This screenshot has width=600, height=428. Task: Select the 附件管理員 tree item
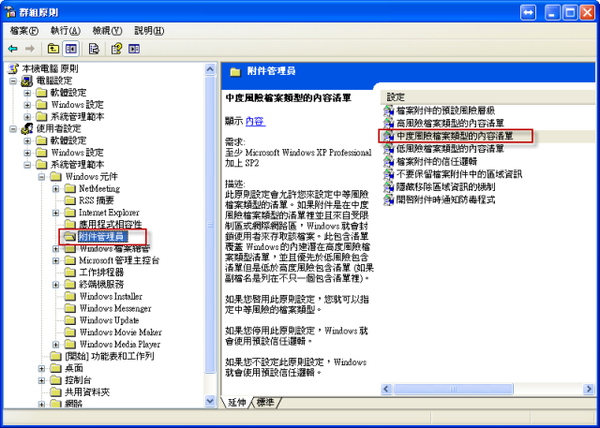[102, 236]
